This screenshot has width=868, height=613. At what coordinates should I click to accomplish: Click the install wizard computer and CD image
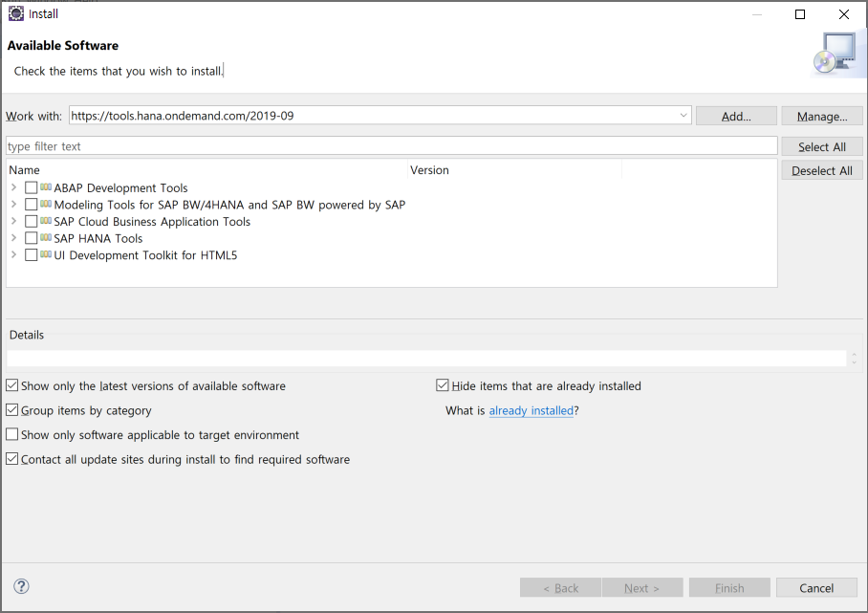click(x=836, y=55)
